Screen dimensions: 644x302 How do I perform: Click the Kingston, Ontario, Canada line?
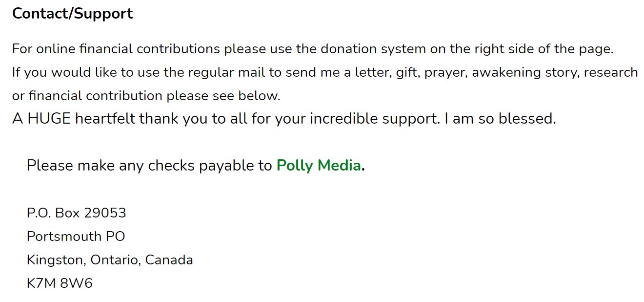tap(110, 260)
